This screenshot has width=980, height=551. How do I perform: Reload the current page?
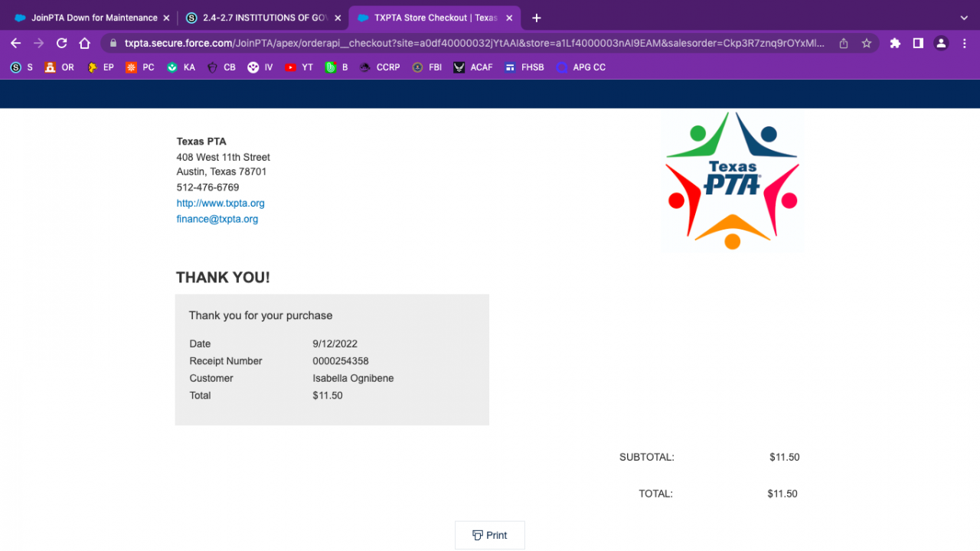(x=62, y=44)
